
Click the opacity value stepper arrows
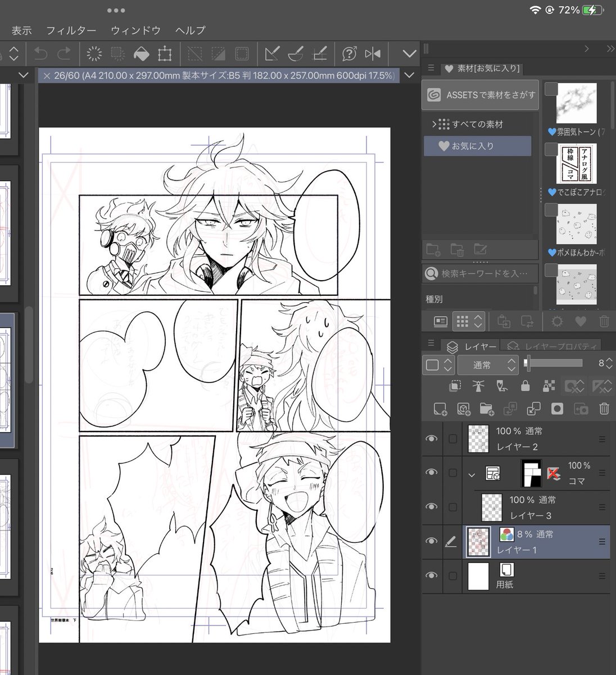tap(610, 363)
